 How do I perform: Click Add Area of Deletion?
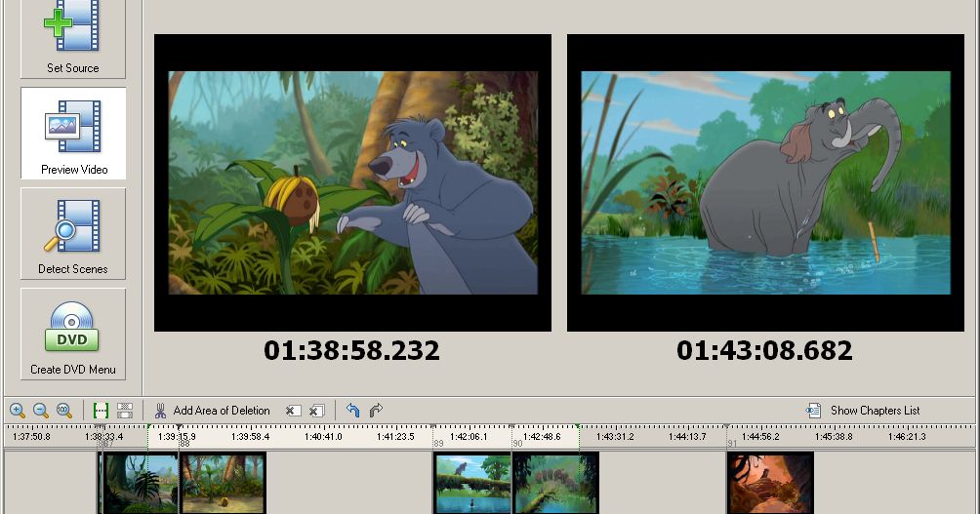click(222, 411)
